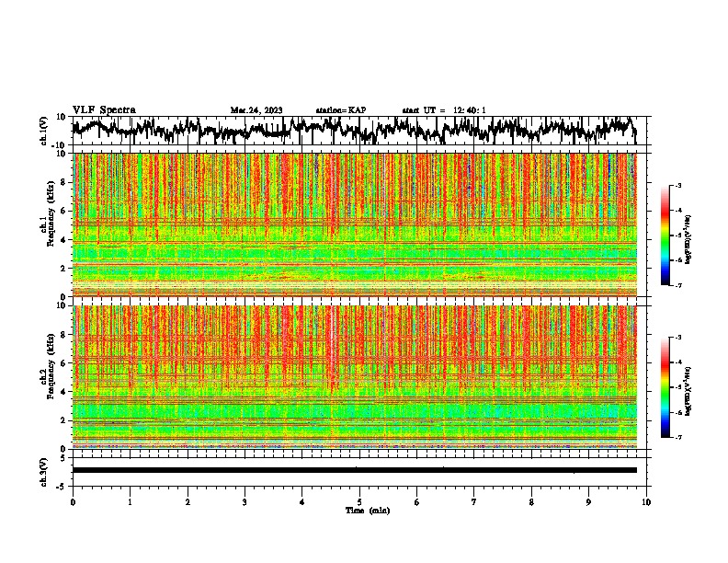The width and height of the screenshot is (728, 563).
Task: Click the "-7" label on ch.1 color bar
Action: click(x=678, y=285)
